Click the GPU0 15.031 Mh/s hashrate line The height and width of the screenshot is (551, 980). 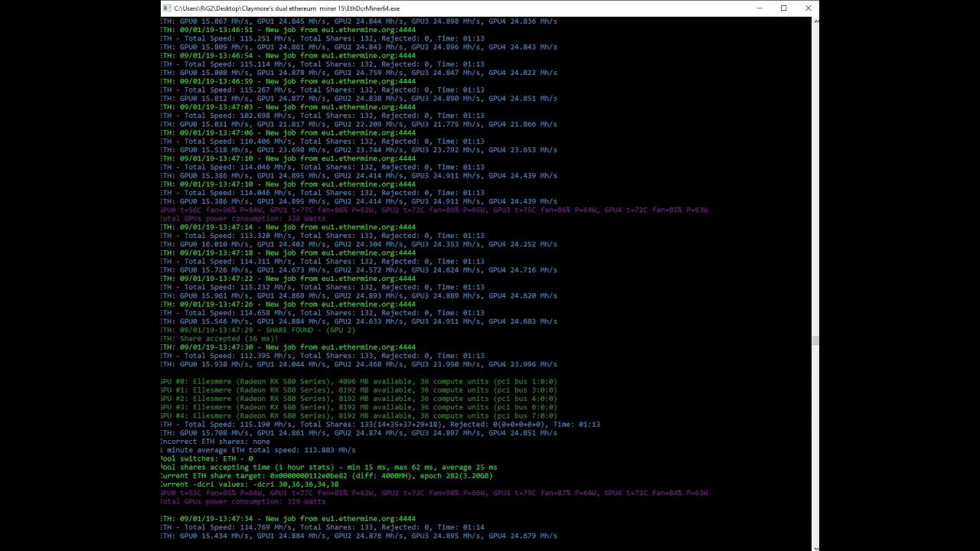click(x=359, y=124)
